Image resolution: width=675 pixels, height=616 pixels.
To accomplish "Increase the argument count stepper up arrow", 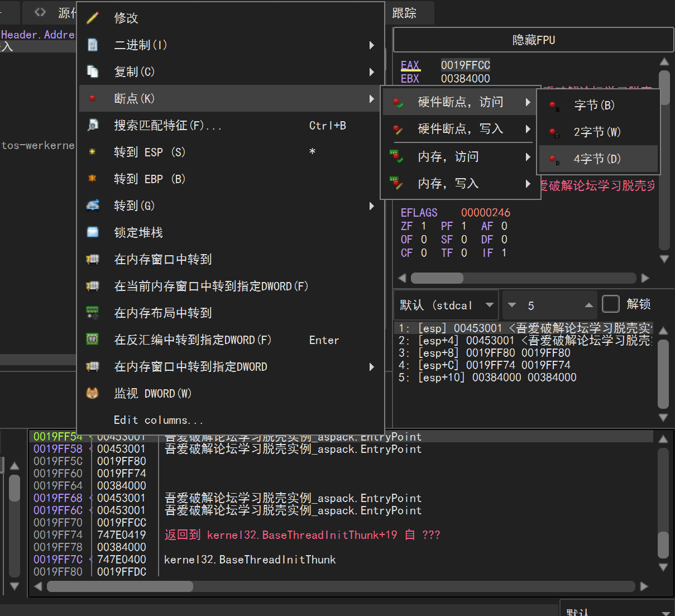I will [588, 305].
